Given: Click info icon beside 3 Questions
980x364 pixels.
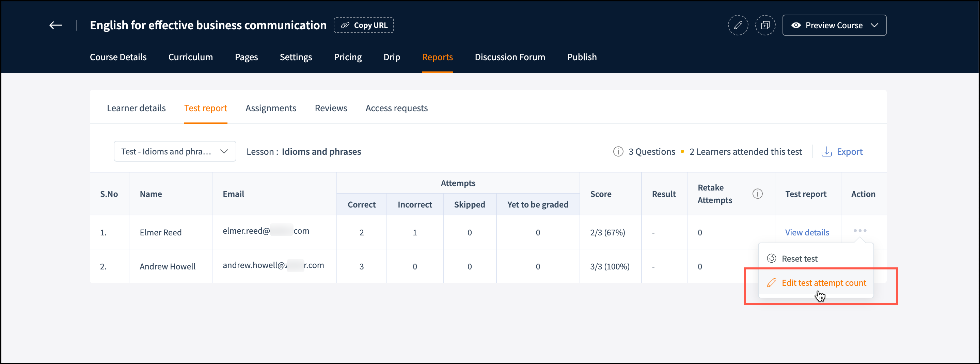Looking at the screenshot, I should click(618, 152).
